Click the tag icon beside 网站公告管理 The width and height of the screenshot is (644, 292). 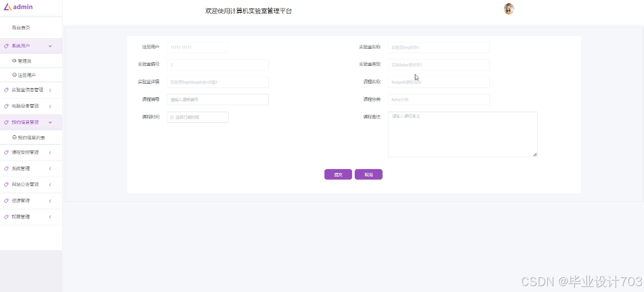[x=6, y=185]
